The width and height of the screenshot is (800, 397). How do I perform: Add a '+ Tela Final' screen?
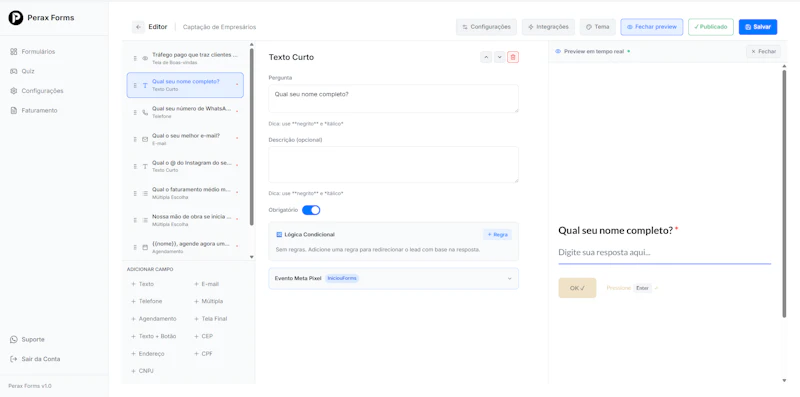click(211, 319)
